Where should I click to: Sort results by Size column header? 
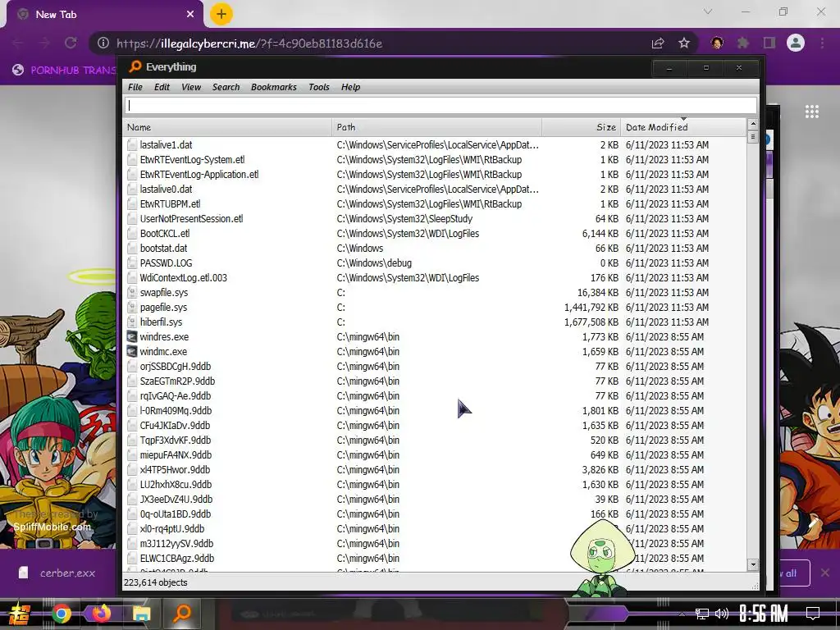click(x=582, y=127)
